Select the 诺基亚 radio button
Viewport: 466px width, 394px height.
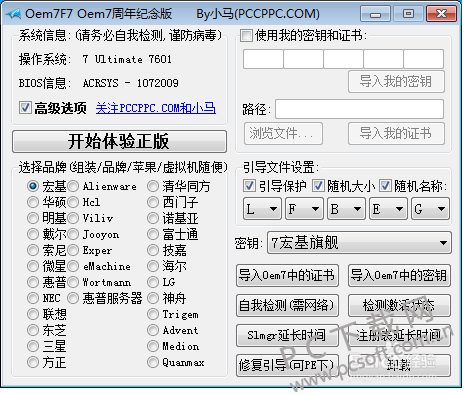pos(153,218)
